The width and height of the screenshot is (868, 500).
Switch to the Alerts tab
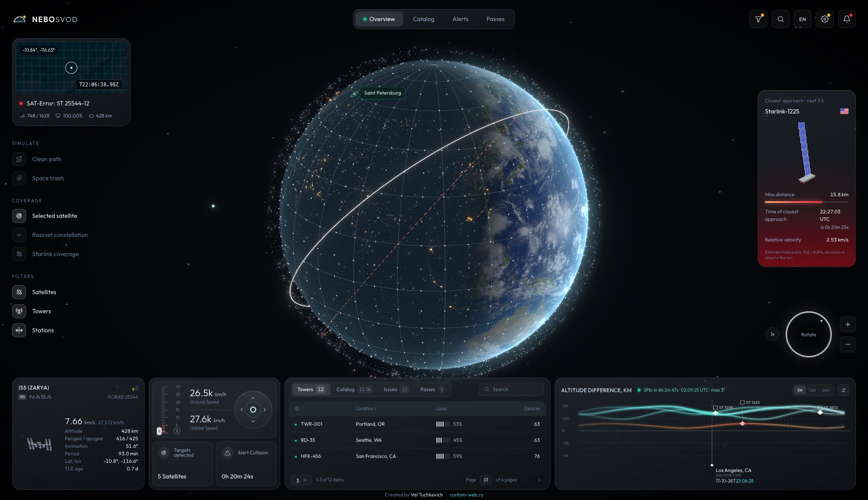(460, 19)
